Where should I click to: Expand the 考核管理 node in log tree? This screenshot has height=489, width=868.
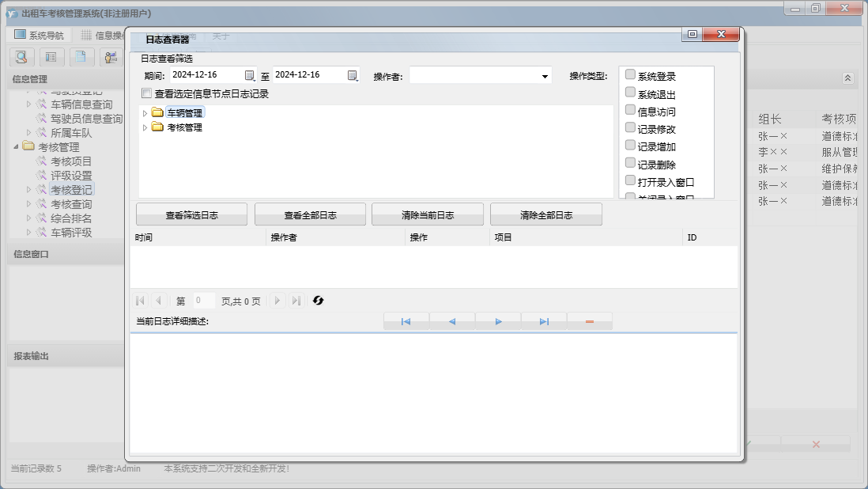pyautogui.click(x=145, y=127)
